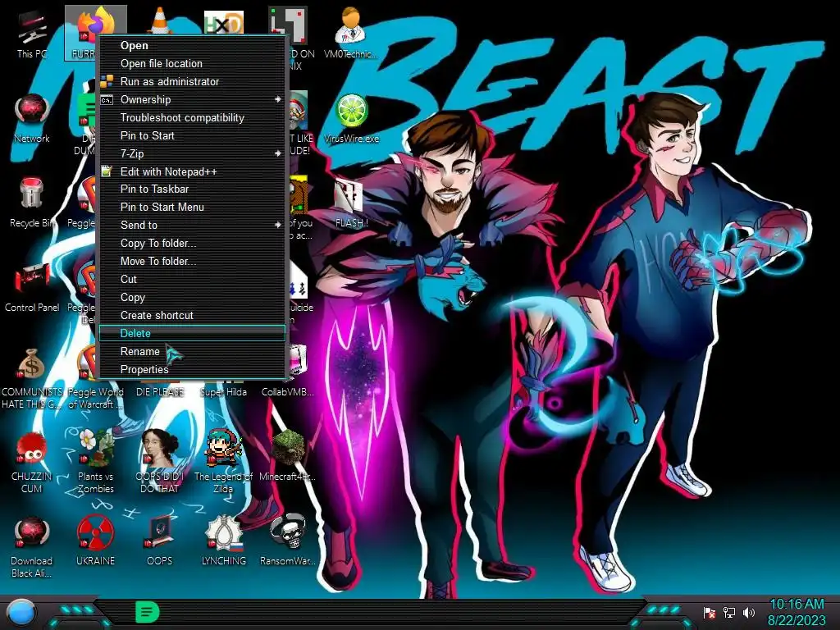This screenshot has height=630, width=840.
Task: Select the VM0Technic desktop icon
Action: (x=351, y=33)
